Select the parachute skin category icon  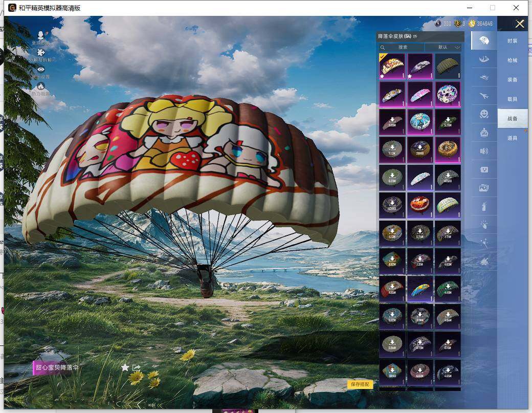484,41
